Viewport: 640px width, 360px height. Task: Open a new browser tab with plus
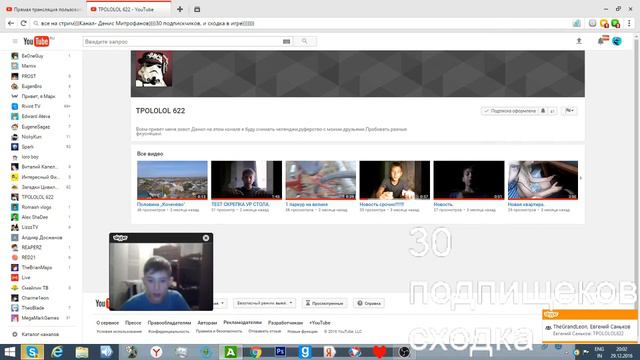point(180,9)
